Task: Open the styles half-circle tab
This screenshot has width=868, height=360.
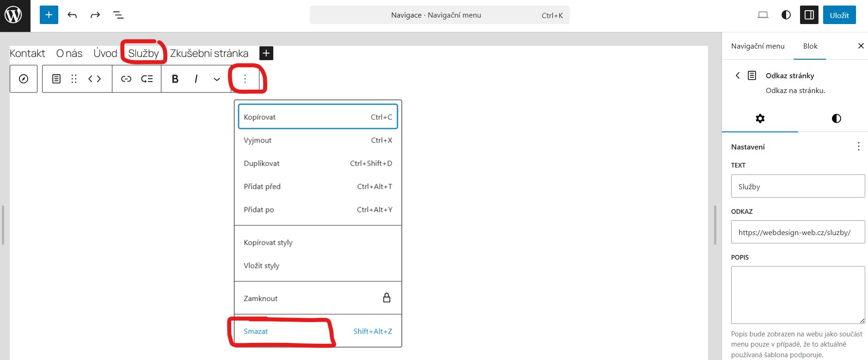Action: click(x=836, y=118)
